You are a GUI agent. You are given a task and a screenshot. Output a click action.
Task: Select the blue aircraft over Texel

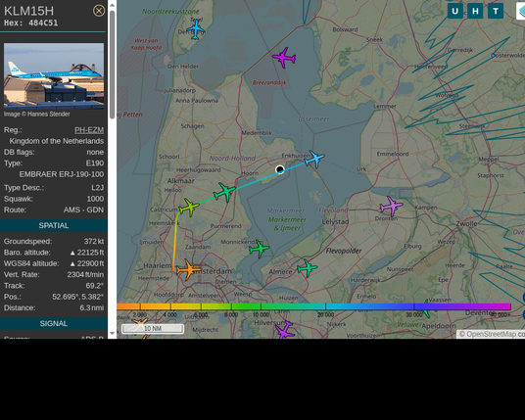[196, 29]
